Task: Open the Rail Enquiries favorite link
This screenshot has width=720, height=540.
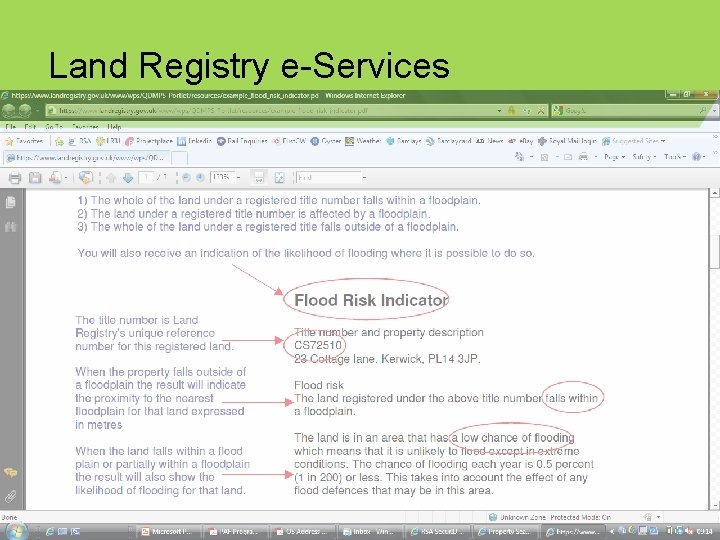Action: tap(242, 141)
